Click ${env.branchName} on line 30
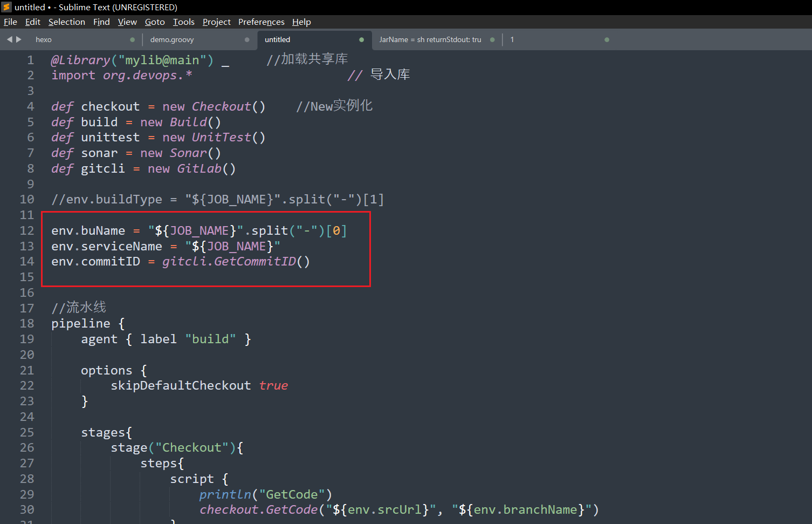This screenshot has width=812, height=524. (x=525, y=510)
